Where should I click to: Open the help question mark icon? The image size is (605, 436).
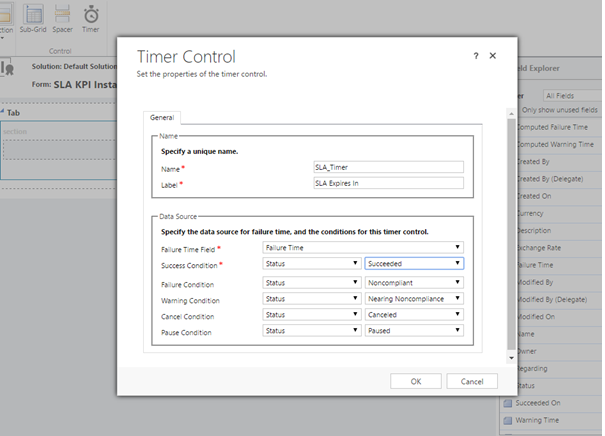pos(475,56)
